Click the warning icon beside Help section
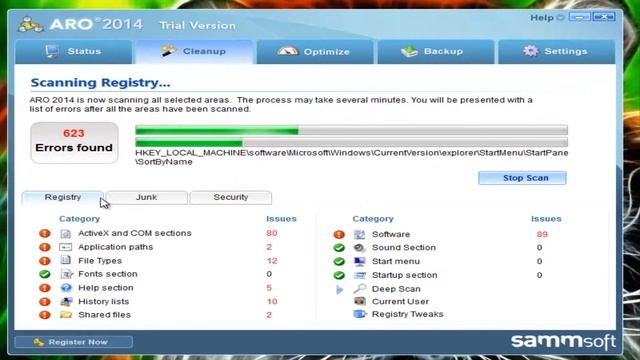640x360 pixels. [x=44, y=288]
